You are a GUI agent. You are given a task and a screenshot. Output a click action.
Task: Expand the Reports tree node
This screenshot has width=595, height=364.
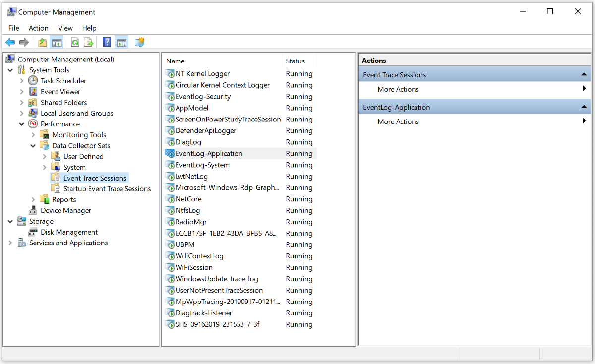pyautogui.click(x=33, y=200)
